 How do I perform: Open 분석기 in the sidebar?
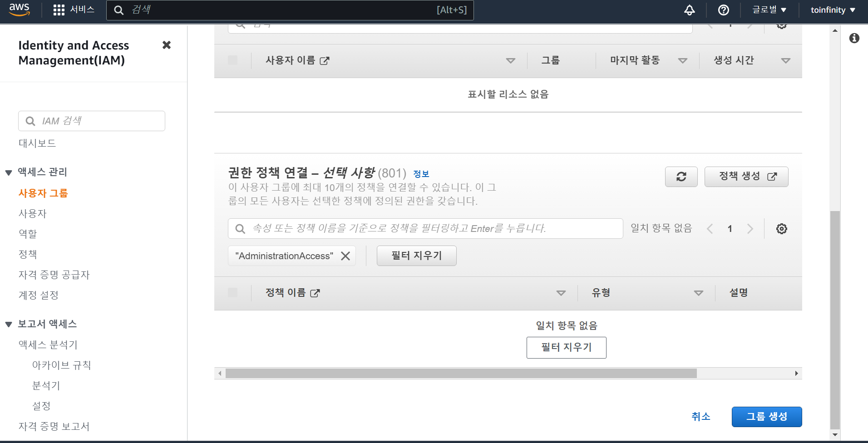click(x=46, y=385)
